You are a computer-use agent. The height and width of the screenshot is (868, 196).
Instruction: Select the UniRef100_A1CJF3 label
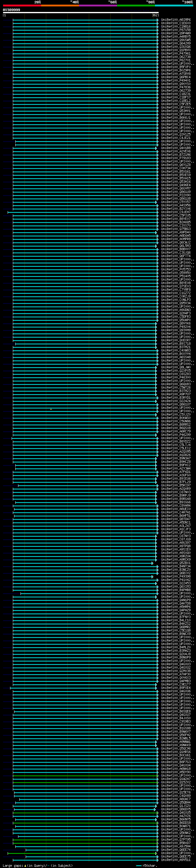[175, 529]
